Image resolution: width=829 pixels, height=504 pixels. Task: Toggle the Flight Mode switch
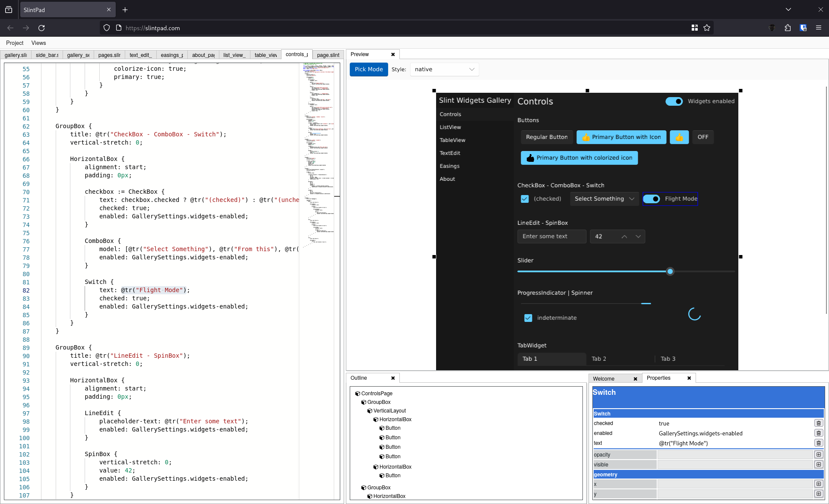tap(651, 199)
